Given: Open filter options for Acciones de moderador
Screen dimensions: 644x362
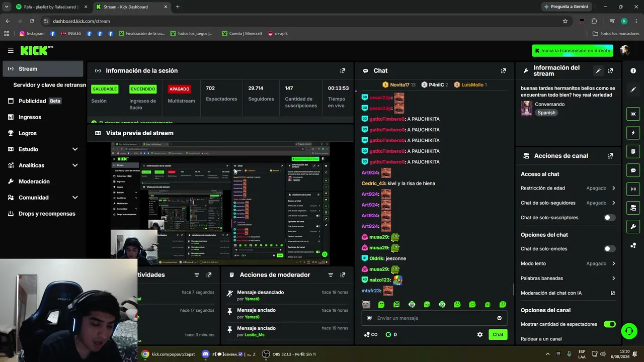Looking at the screenshot, I should pyautogui.click(x=331, y=275).
